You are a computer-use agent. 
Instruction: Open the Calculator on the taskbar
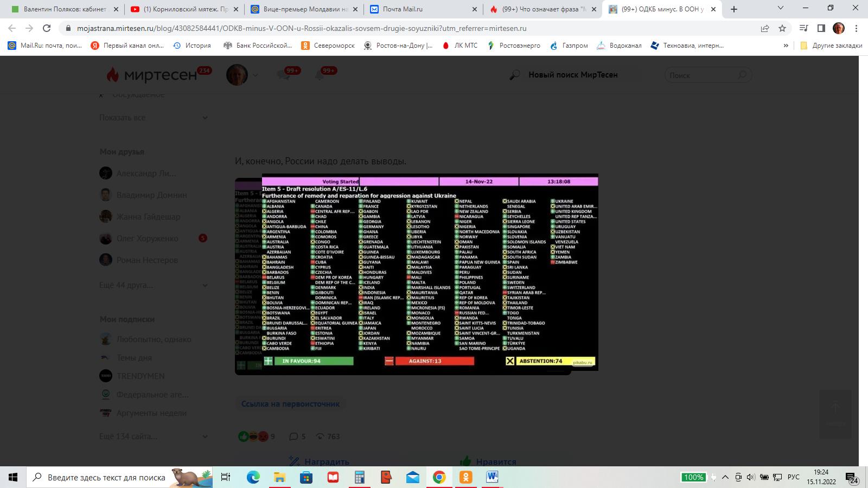(359, 477)
